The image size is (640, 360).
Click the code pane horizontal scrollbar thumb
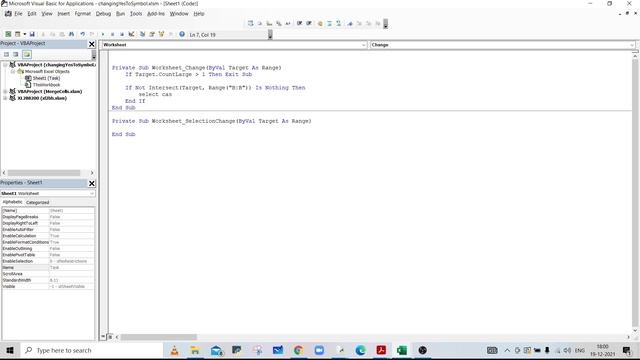coord(158,337)
